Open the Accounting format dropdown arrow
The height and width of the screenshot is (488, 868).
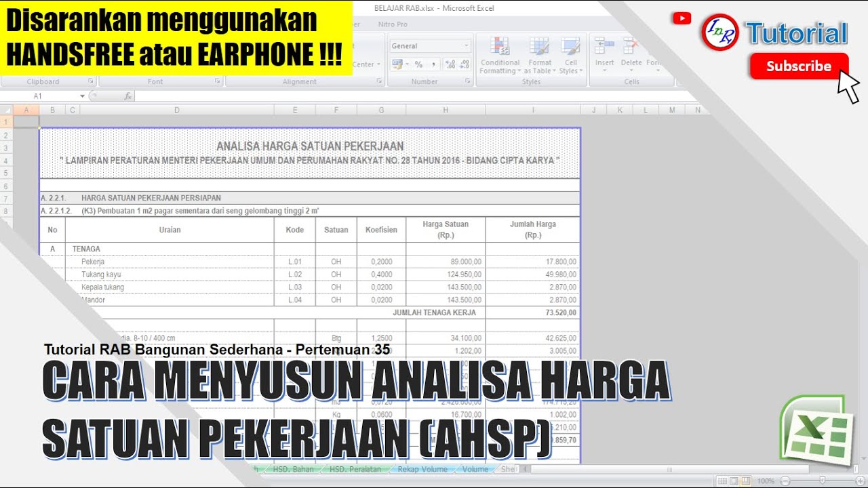[406, 64]
